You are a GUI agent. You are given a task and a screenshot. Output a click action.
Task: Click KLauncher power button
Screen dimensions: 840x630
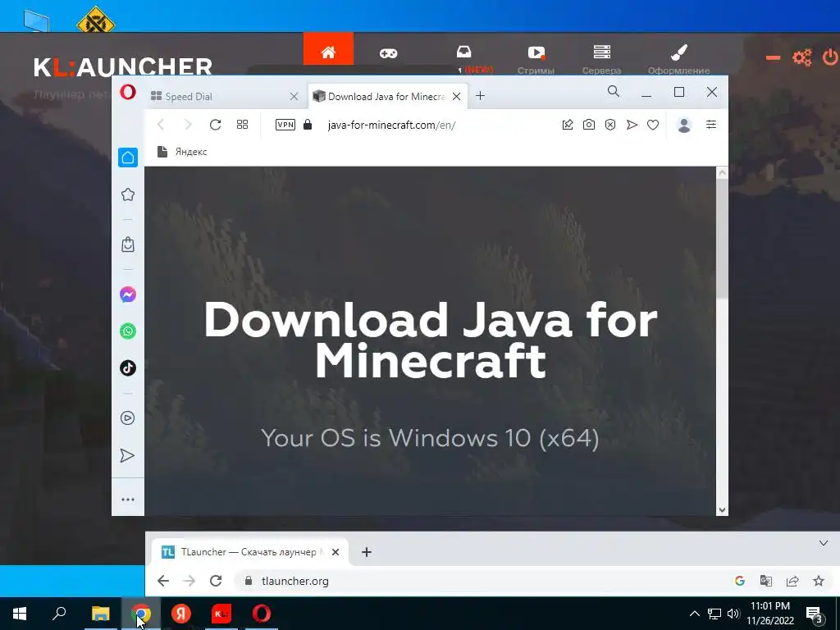[830, 57]
